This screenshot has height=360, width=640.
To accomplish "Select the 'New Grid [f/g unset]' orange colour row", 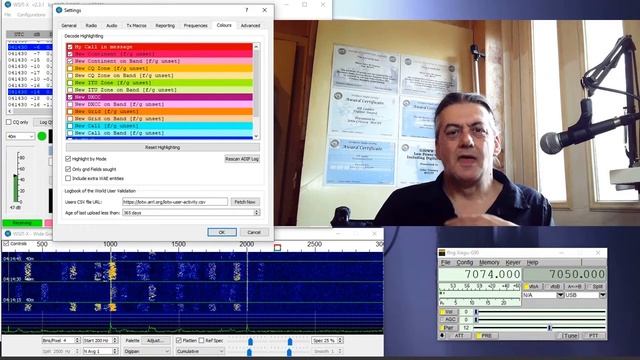I will coord(159,111).
